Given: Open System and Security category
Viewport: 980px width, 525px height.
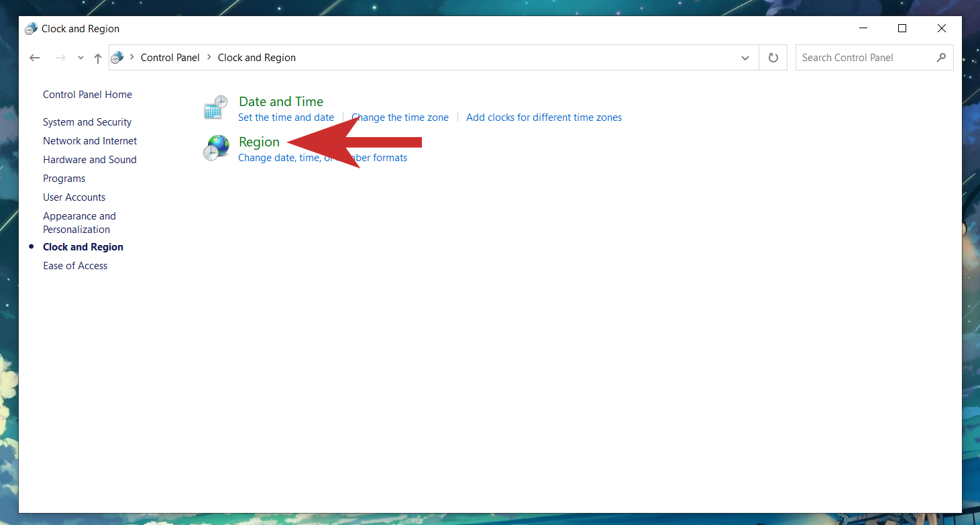Looking at the screenshot, I should [x=87, y=122].
